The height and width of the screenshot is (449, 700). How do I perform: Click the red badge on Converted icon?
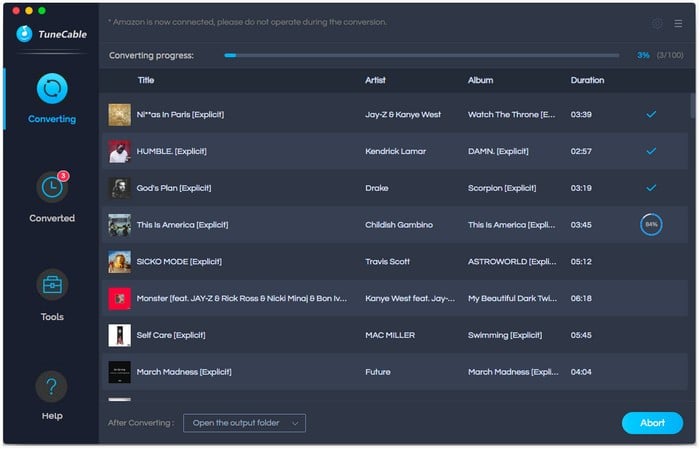point(63,176)
